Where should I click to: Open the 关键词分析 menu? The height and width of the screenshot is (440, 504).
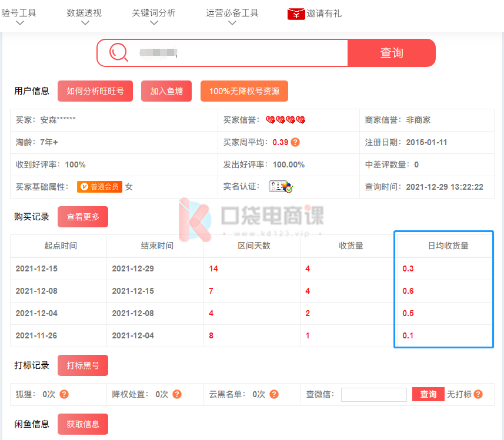point(153,13)
